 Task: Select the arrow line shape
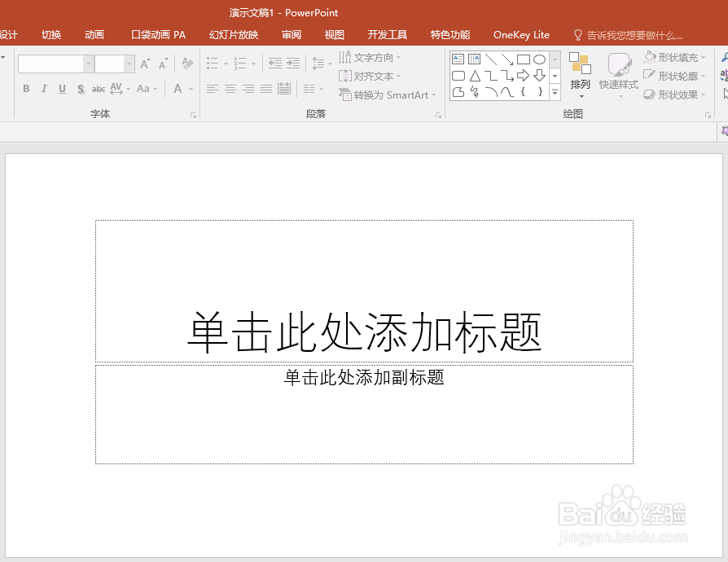tap(507, 59)
